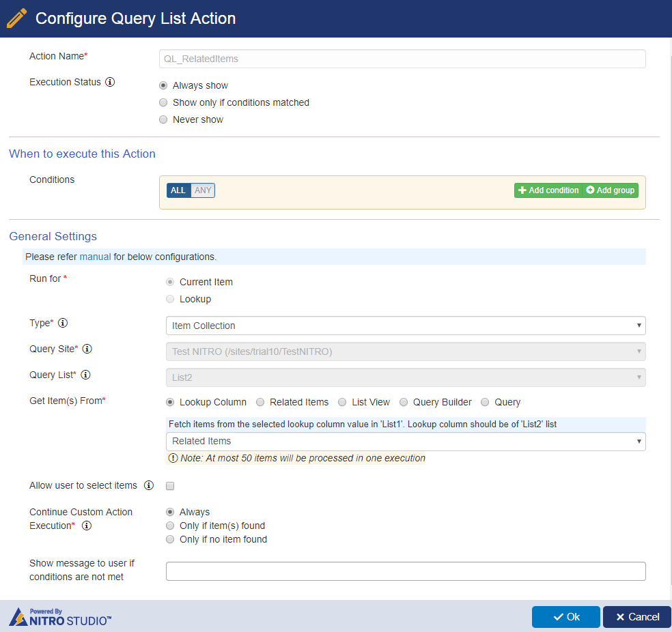Click the pencil icon in the header
This screenshot has height=632, width=672.
[x=17, y=18]
